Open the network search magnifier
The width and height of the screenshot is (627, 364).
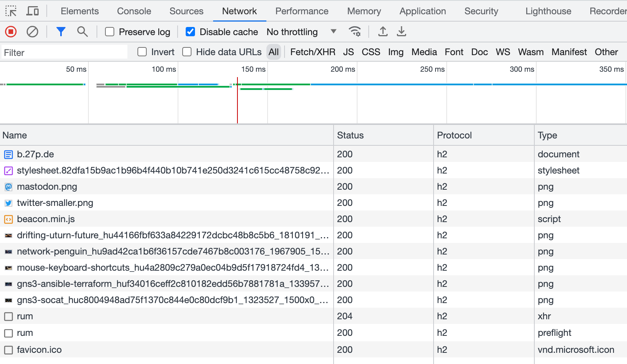pyautogui.click(x=82, y=32)
